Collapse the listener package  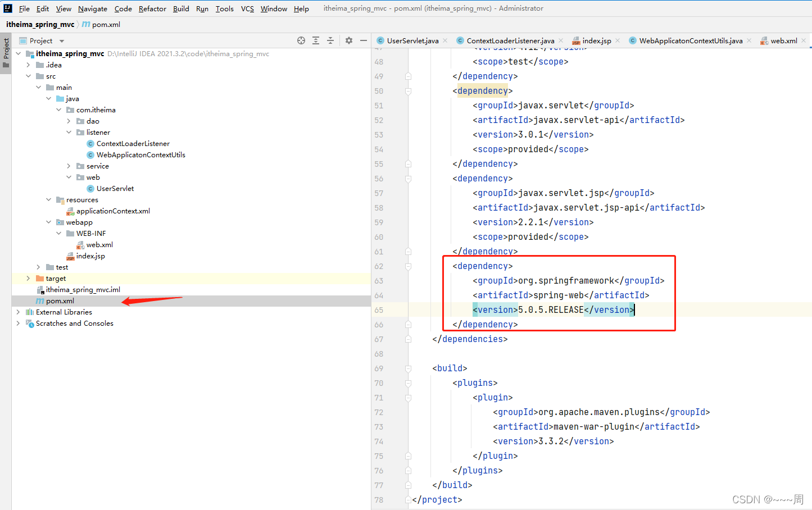pyautogui.click(x=69, y=132)
